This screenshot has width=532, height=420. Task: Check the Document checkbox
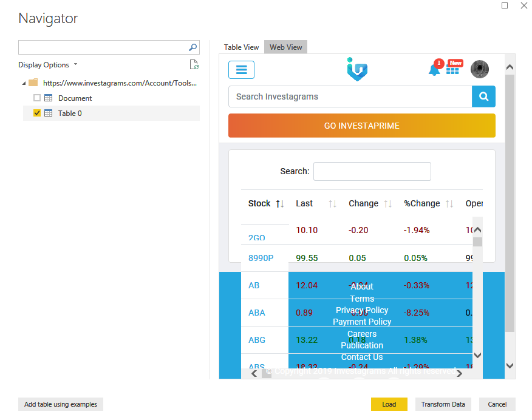[37, 98]
